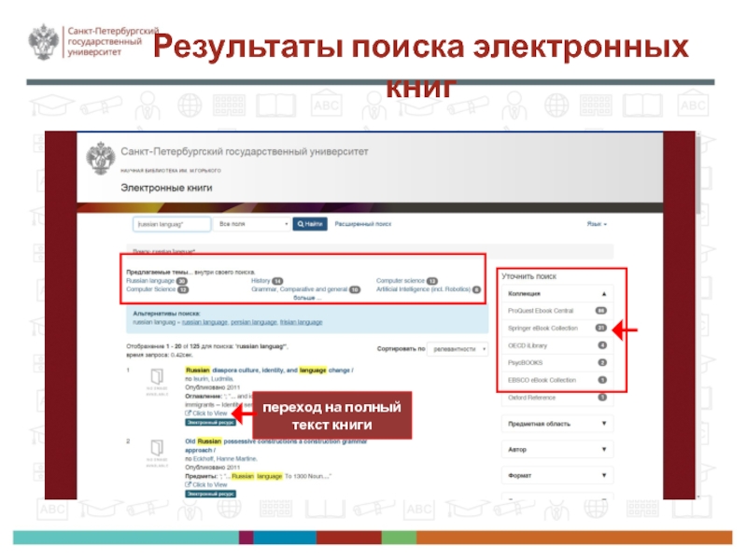Click the Click to View link of first result
The width and height of the screenshot is (747, 560).
click(208, 413)
